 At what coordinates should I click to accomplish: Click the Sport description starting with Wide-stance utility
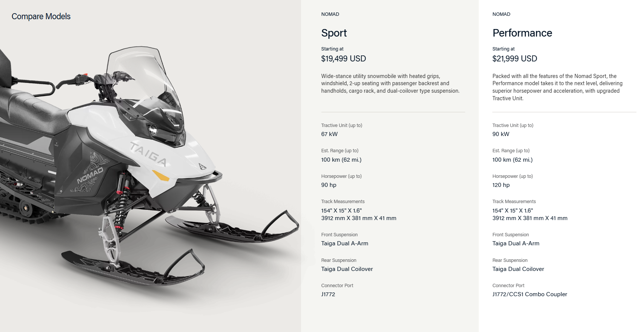(390, 83)
